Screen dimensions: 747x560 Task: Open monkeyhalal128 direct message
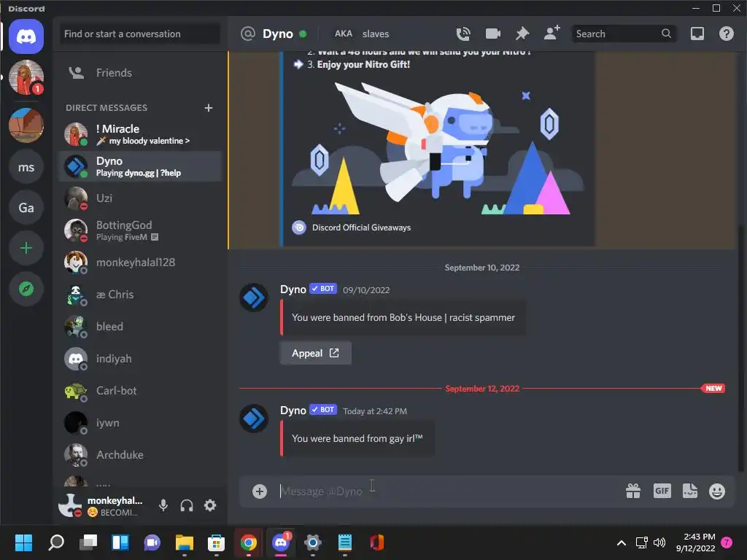[141, 262]
